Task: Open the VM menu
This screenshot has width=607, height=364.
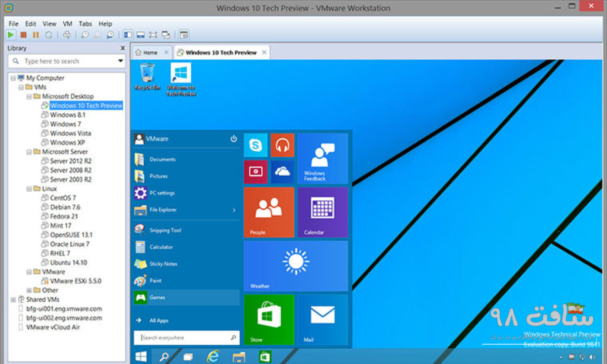Action: point(67,24)
